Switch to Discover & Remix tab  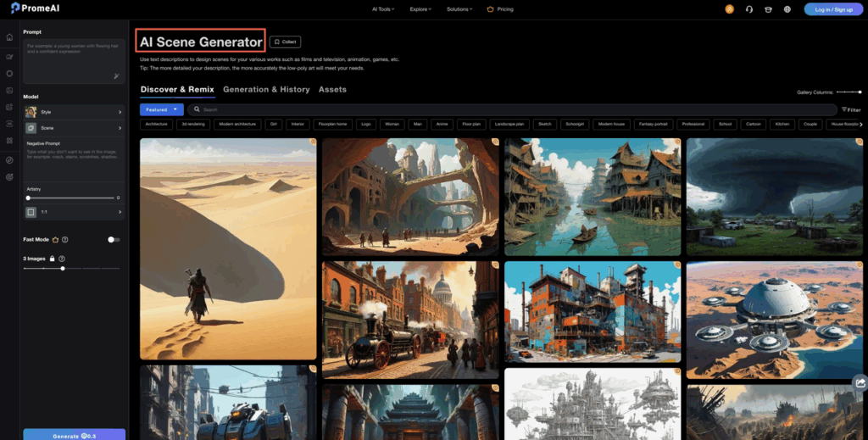pos(177,89)
